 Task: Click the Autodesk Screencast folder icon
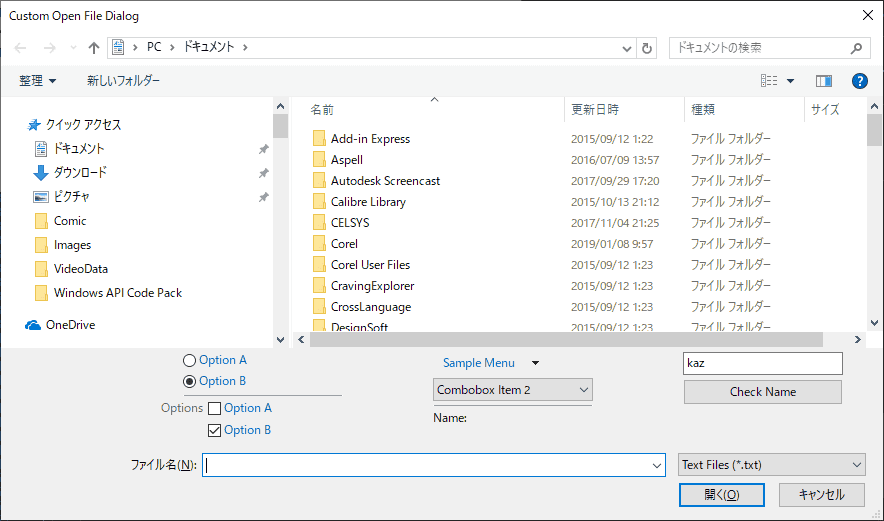(319, 181)
